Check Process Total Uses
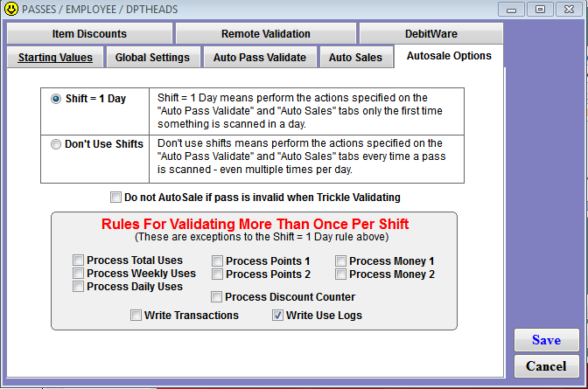 pos(78,260)
